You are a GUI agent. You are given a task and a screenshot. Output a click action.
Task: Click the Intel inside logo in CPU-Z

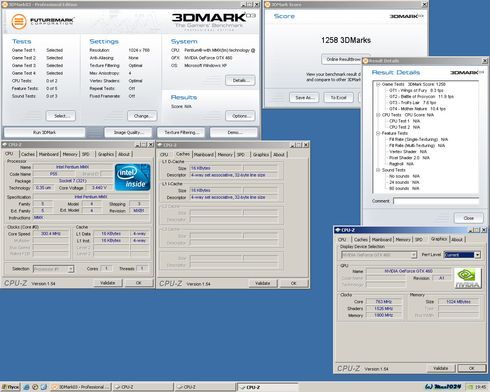click(x=133, y=177)
